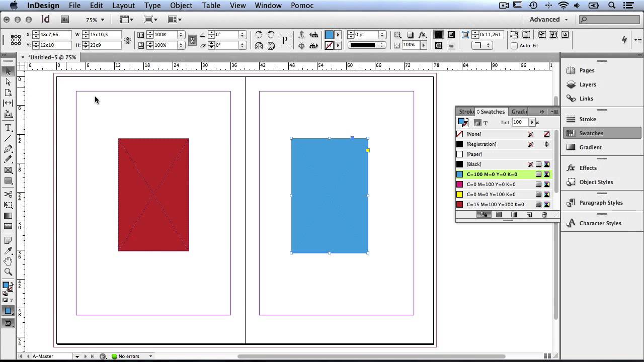Screen dimensions: 644x362
Task: Show color swatches only filter button
Action: [499, 215]
